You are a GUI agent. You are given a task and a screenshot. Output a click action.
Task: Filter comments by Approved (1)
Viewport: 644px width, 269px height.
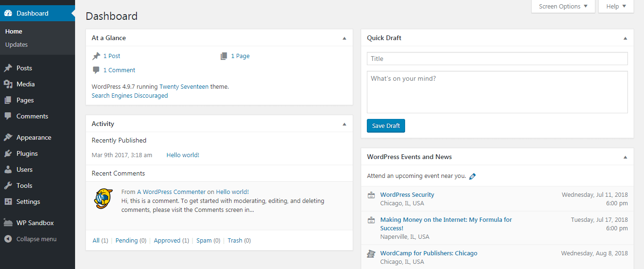(171, 240)
